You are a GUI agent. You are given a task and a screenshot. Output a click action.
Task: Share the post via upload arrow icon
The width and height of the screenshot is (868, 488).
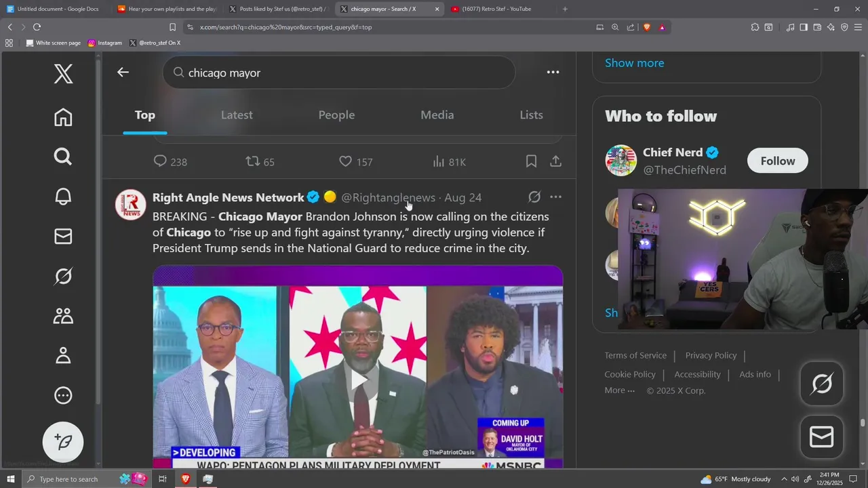[555, 161]
